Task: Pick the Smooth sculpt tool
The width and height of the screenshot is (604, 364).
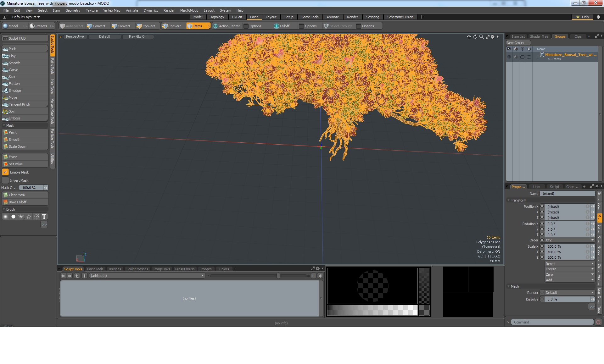Action: (x=25, y=63)
